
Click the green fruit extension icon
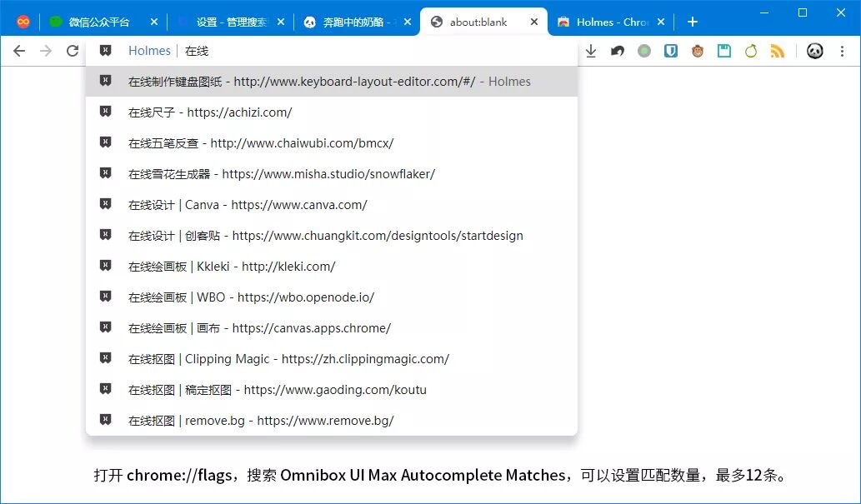(751, 51)
